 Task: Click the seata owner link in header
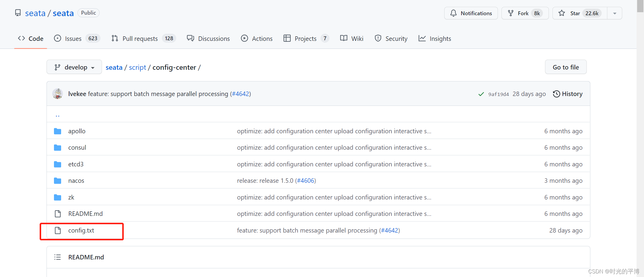pos(35,13)
